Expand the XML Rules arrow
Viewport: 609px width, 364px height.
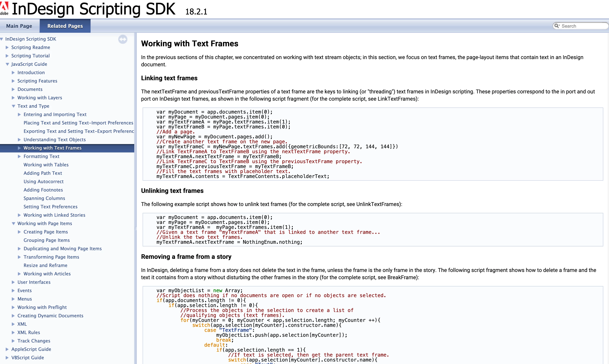click(13, 333)
